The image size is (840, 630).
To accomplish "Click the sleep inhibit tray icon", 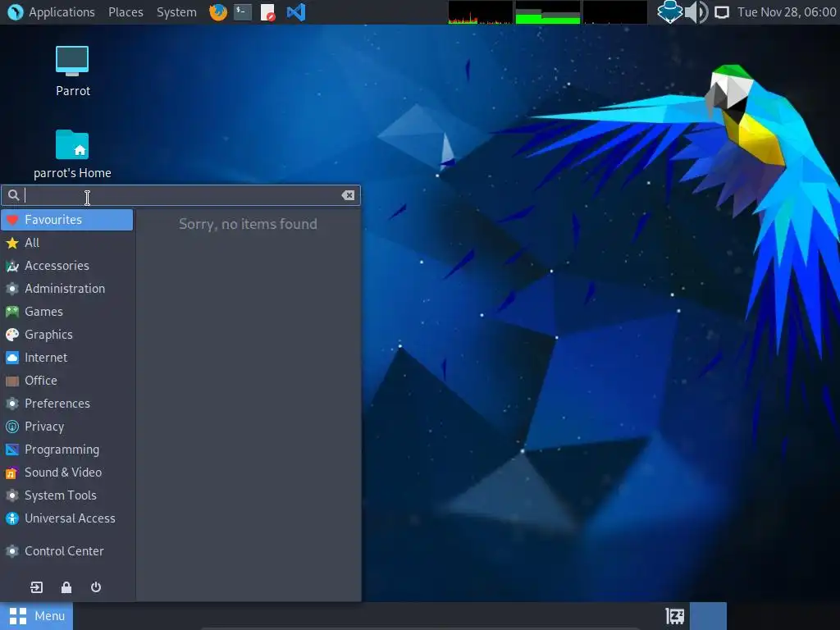I will click(x=674, y=616).
